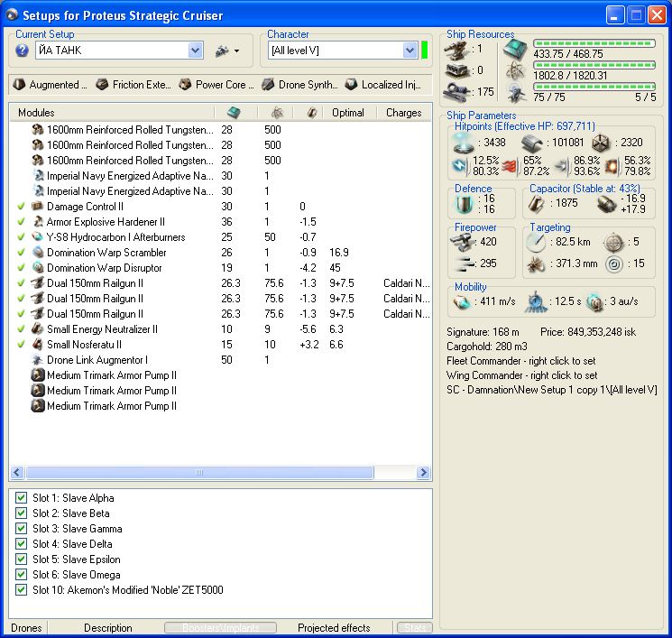Click the Current Setup name field
The height and width of the screenshot is (638, 672).
pyautogui.click(x=112, y=51)
